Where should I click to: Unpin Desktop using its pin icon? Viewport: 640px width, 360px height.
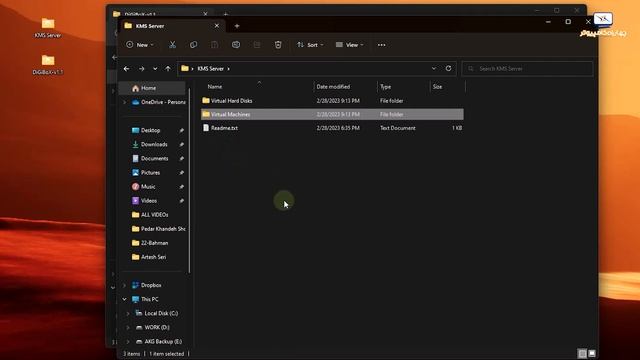tap(182, 131)
